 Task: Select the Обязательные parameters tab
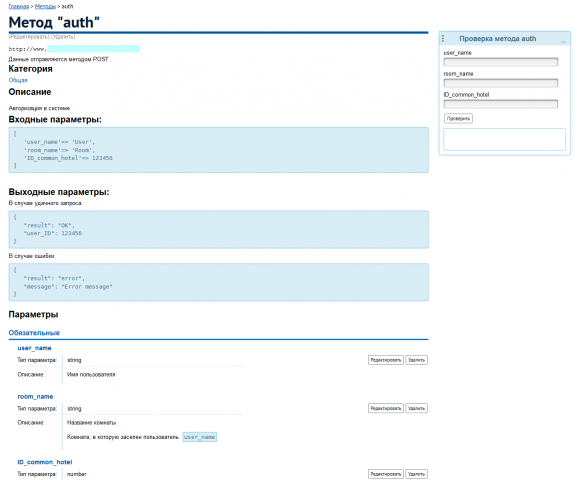coord(34,333)
